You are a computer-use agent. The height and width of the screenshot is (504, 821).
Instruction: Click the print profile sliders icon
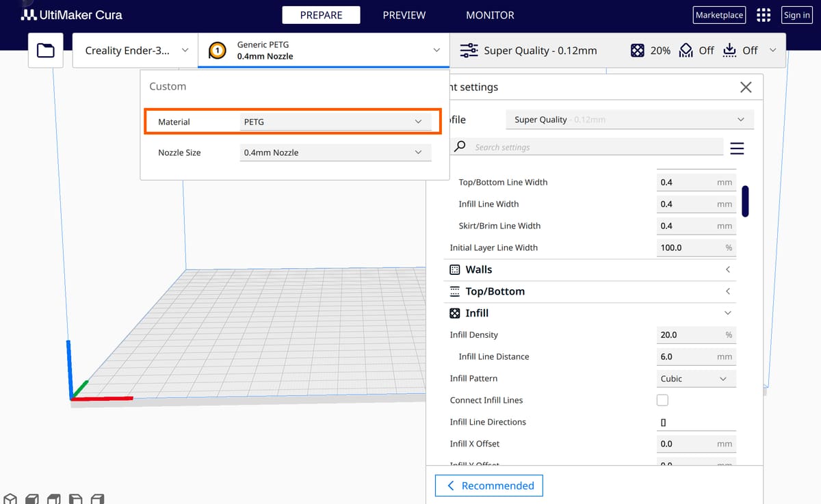click(469, 51)
